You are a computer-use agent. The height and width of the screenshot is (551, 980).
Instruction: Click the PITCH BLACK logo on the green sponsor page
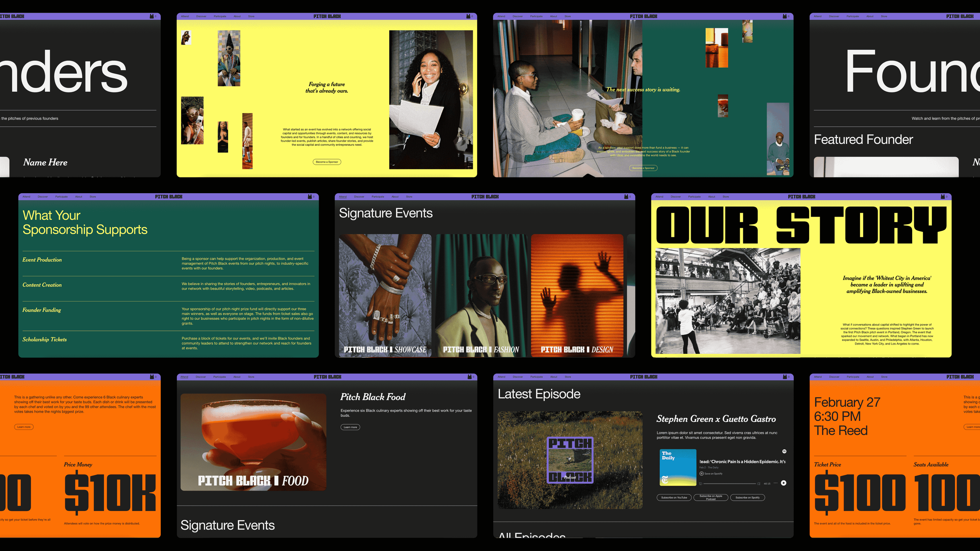[x=644, y=16]
